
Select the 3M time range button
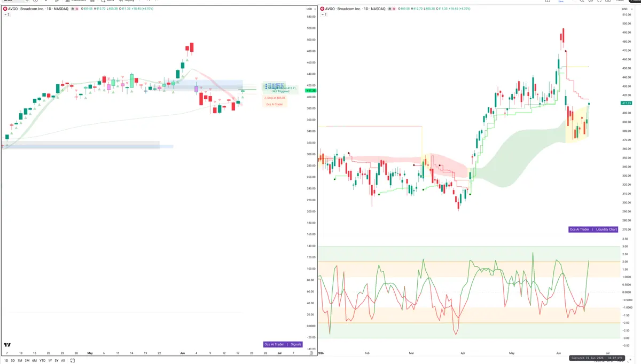27,361
